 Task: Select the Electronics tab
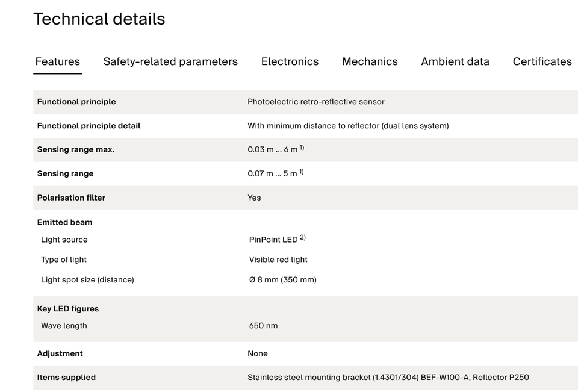tap(290, 61)
